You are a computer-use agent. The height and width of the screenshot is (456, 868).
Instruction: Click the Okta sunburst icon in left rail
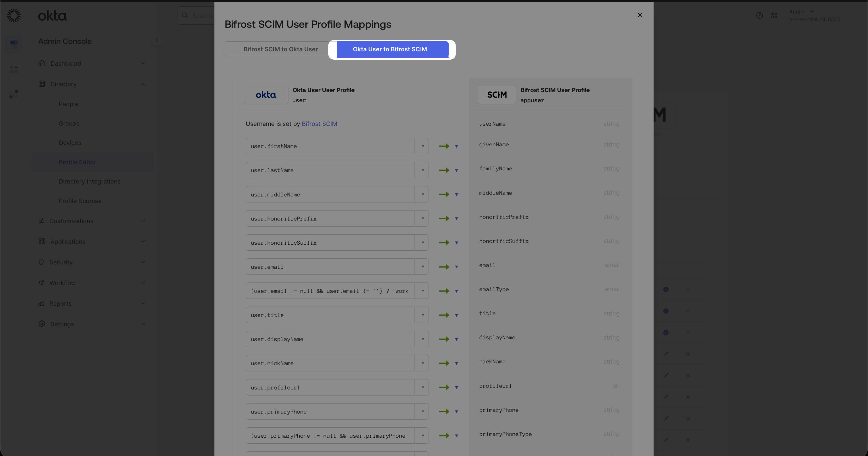coord(14,15)
